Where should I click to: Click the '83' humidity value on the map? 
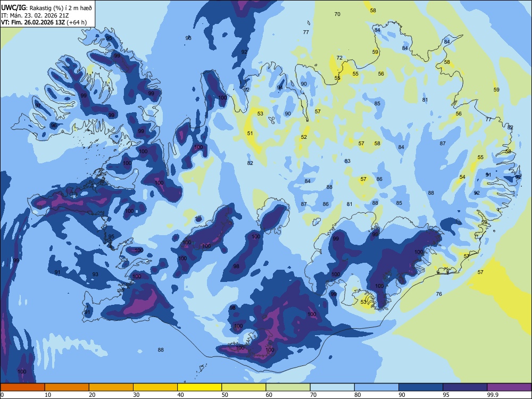pyautogui.click(x=347, y=161)
